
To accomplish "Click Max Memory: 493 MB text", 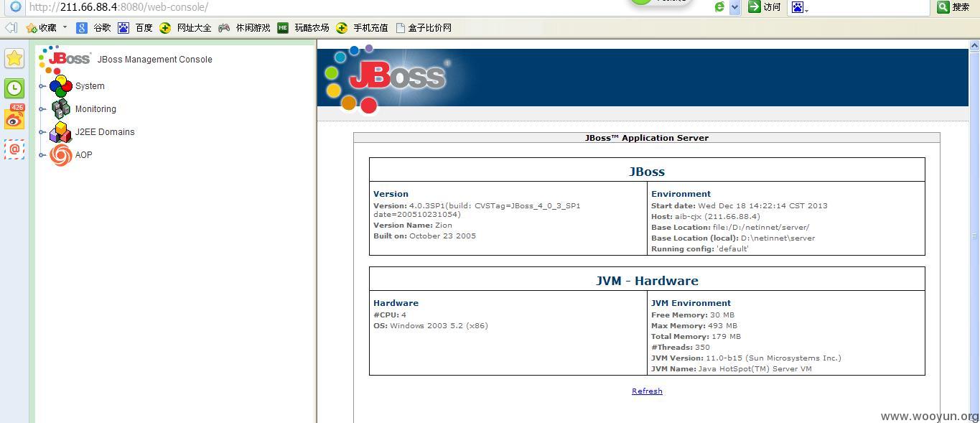I will tap(694, 325).
